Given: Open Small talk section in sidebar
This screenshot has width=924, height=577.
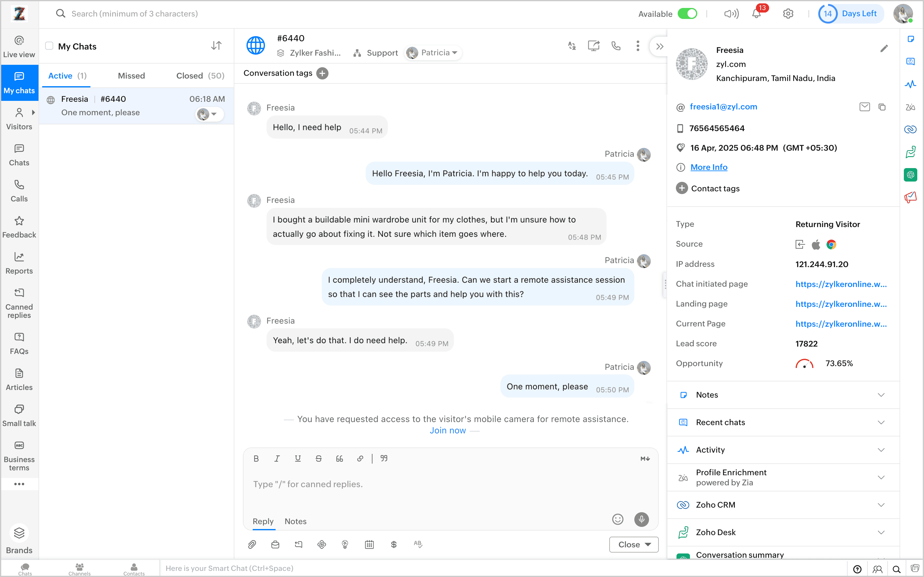Looking at the screenshot, I should click(19, 416).
